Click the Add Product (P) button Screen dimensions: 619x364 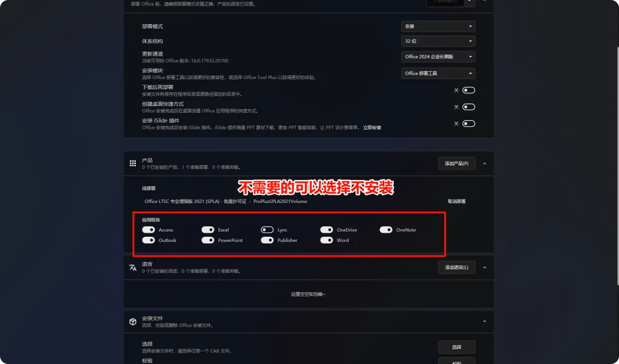(x=457, y=163)
